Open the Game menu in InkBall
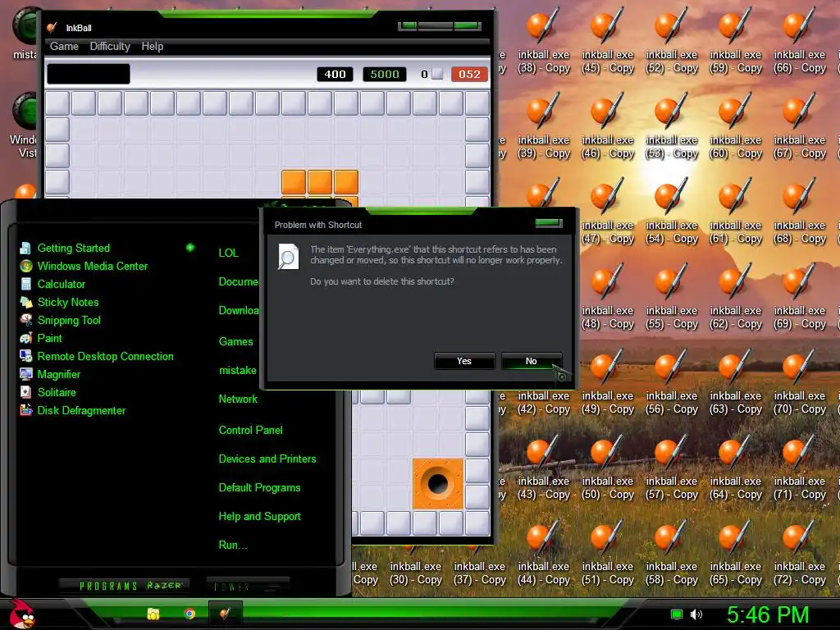The height and width of the screenshot is (630, 840). pyautogui.click(x=64, y=47)
